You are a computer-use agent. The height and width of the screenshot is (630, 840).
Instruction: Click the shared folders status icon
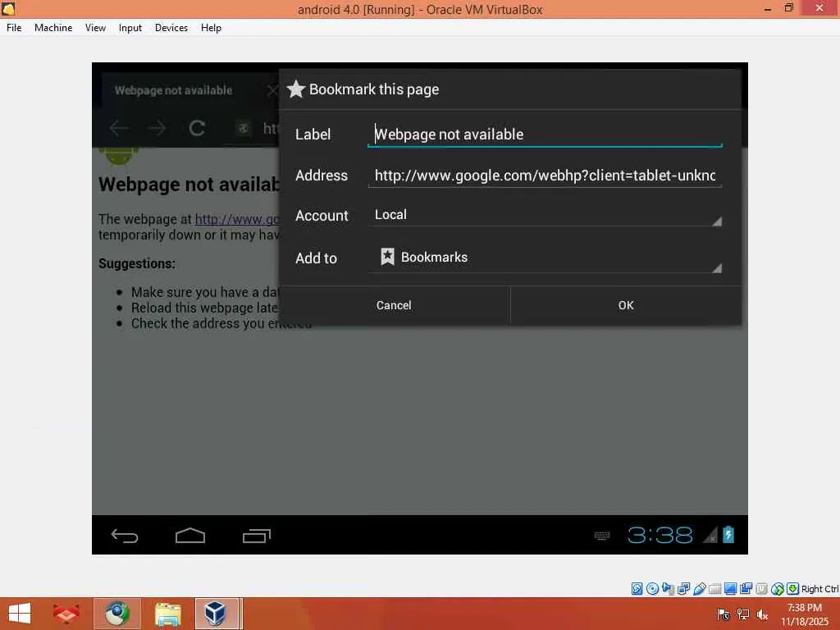click(x=714, y=589)
